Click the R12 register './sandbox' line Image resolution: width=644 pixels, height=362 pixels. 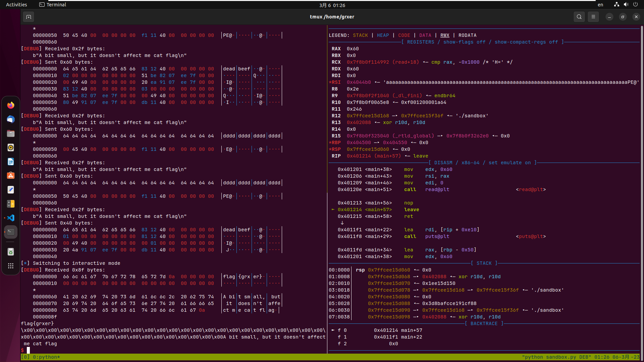click(x=410, y=116)
